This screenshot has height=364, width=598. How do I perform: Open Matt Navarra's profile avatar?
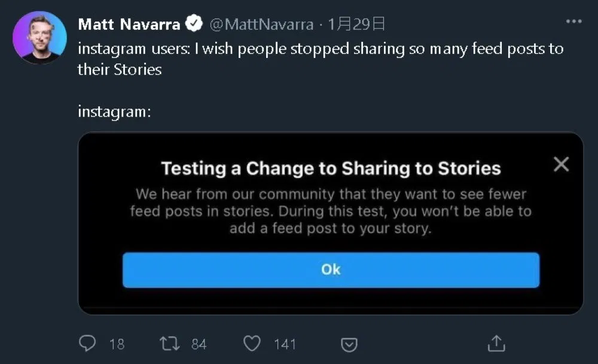tap(39, 37)
